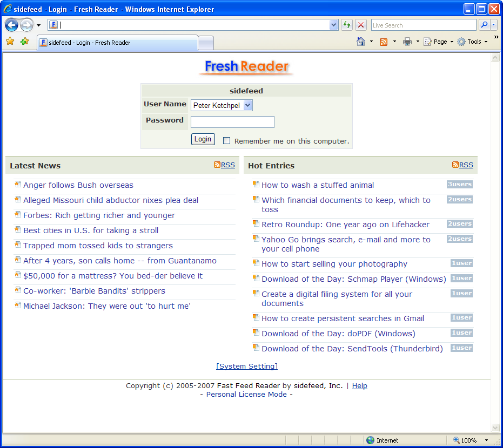Click the Login button
Viewport: 503px width, 448px height.
tap(203, 139)
